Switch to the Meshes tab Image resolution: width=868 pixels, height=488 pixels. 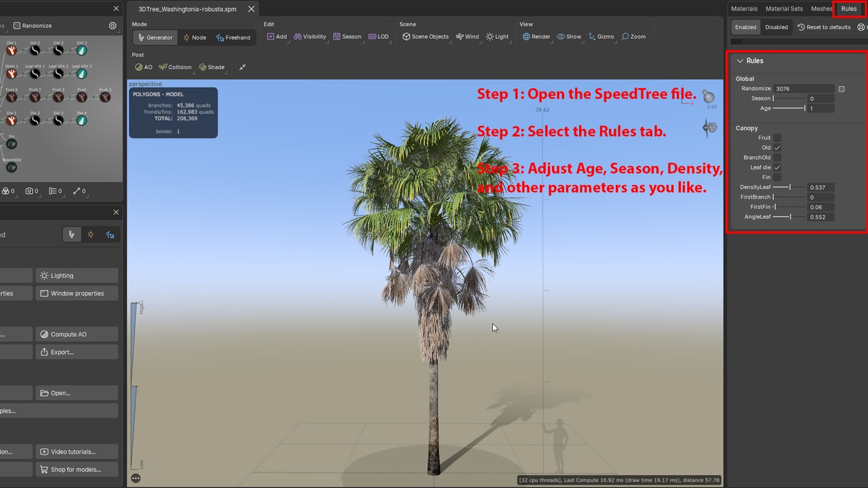point(821,9)
